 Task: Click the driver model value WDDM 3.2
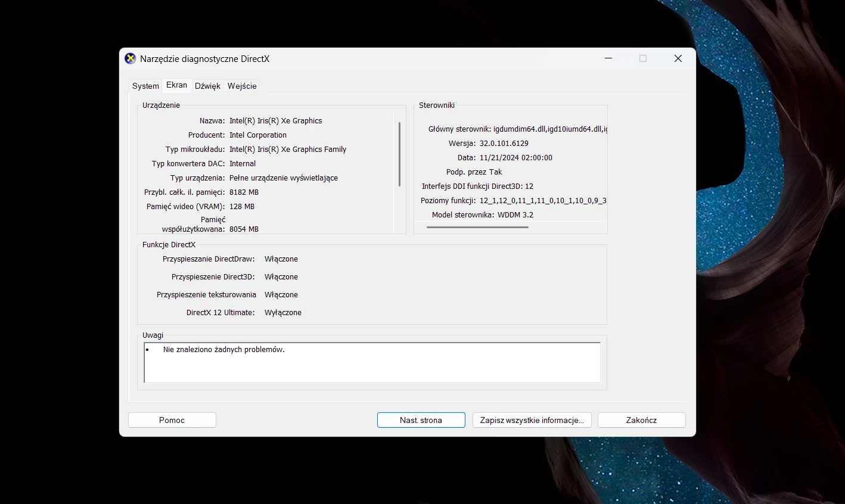515,215
